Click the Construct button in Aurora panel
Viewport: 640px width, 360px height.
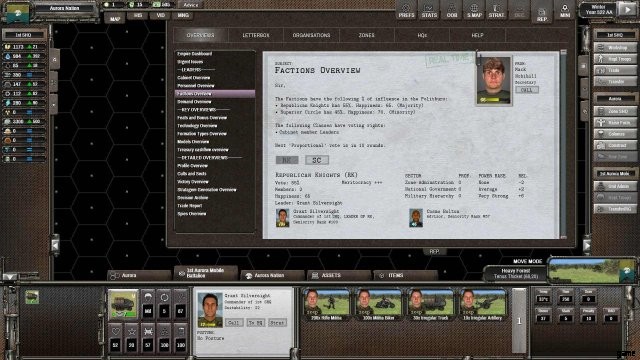615,145
